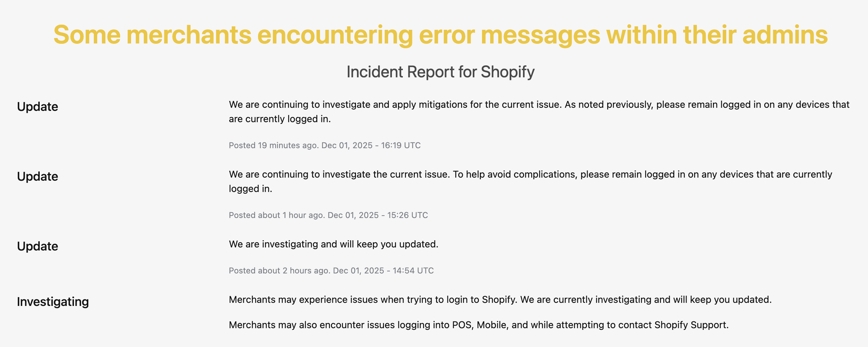Click the "Dec 01, 2025 - 16:19 UTC" timestamp
The width and height of the screenshot is (868, 347).
[371, 145]
